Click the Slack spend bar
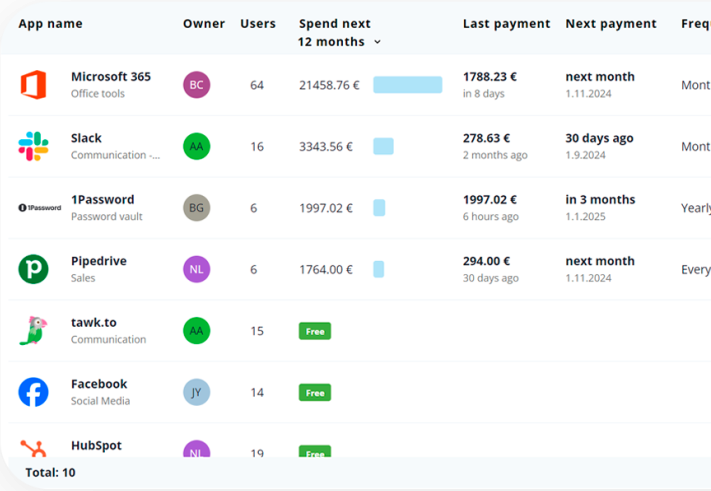Viewport: 711px width, 491px height. tap(383, 146)
